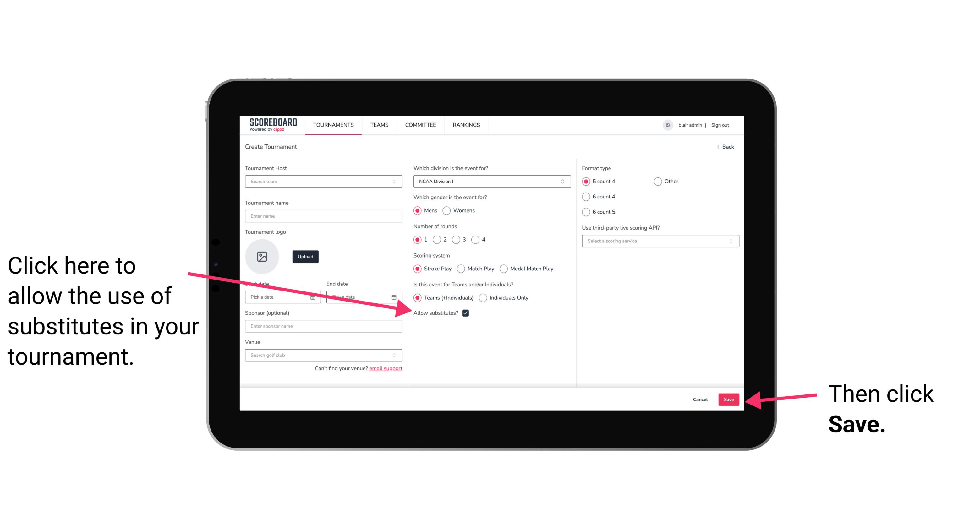
Task: Click the division dropdown chevron icon
Action: (563, 182)
